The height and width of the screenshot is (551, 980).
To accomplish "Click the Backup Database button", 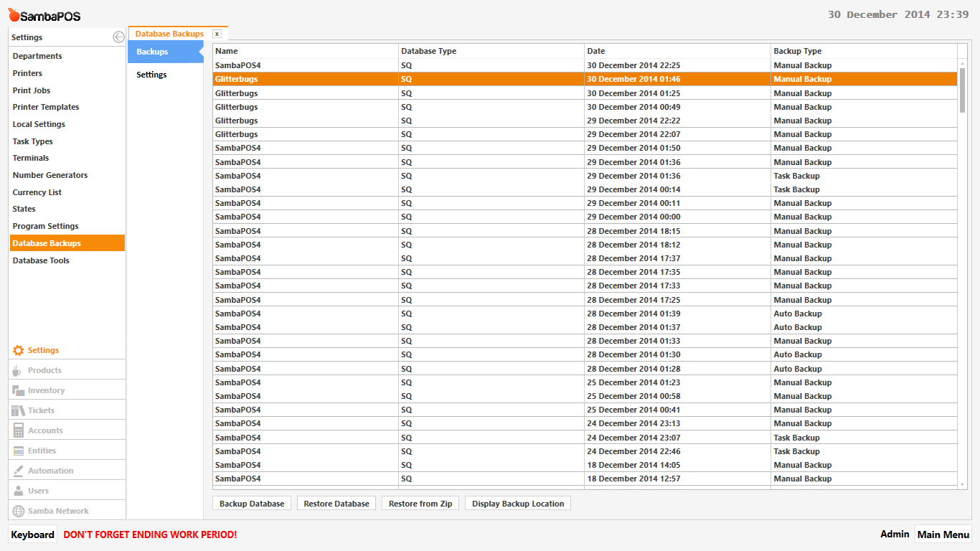I will [252, 504].
